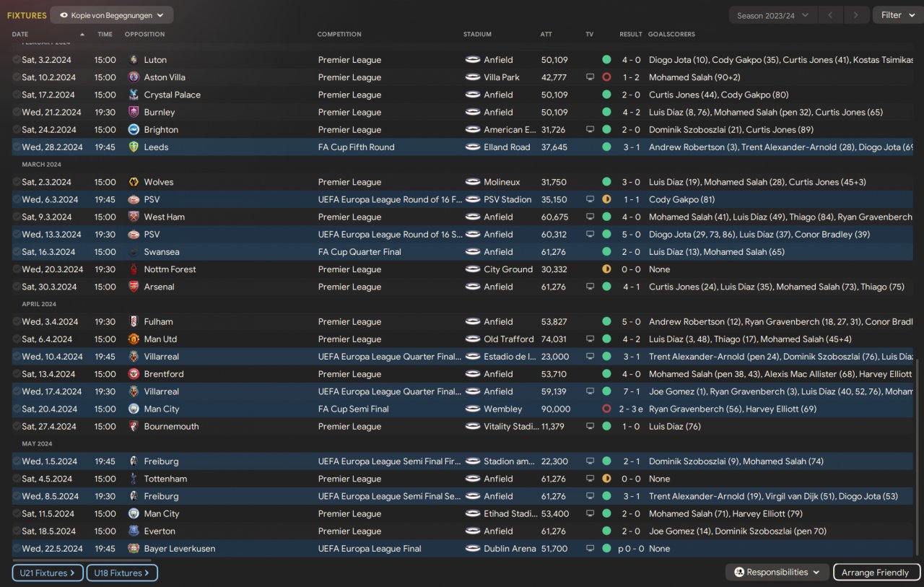Click the Luton club badge
The width and height of the screenshot is (924, 587).
133,60
